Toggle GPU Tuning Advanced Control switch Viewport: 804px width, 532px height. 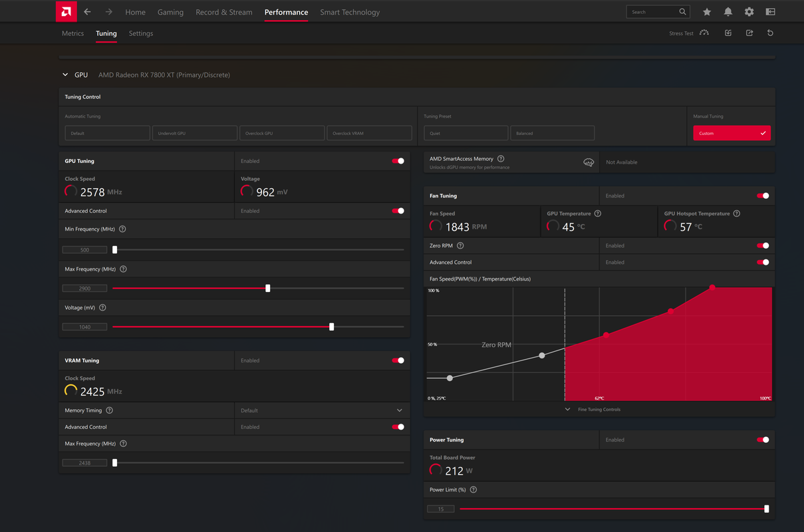[x=398, y=211]
